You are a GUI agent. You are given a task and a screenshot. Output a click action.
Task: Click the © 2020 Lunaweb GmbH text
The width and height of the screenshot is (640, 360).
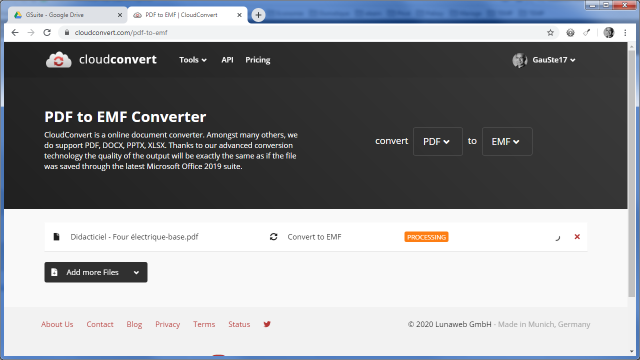click(449, 324)
